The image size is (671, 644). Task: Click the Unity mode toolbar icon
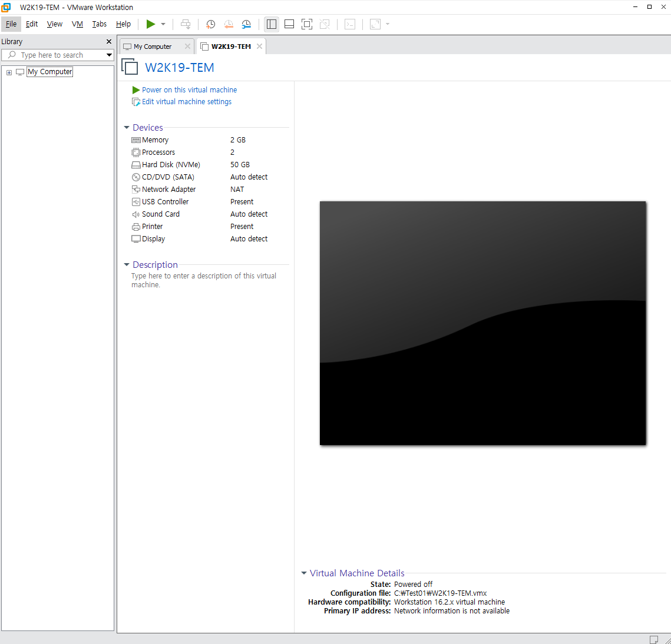325,24
